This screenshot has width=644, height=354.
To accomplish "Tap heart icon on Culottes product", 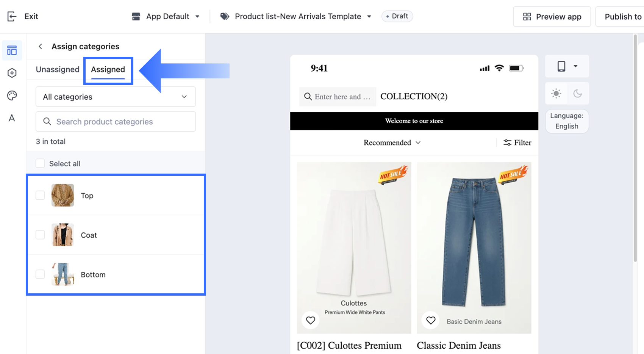I will [x=311, y=320].
